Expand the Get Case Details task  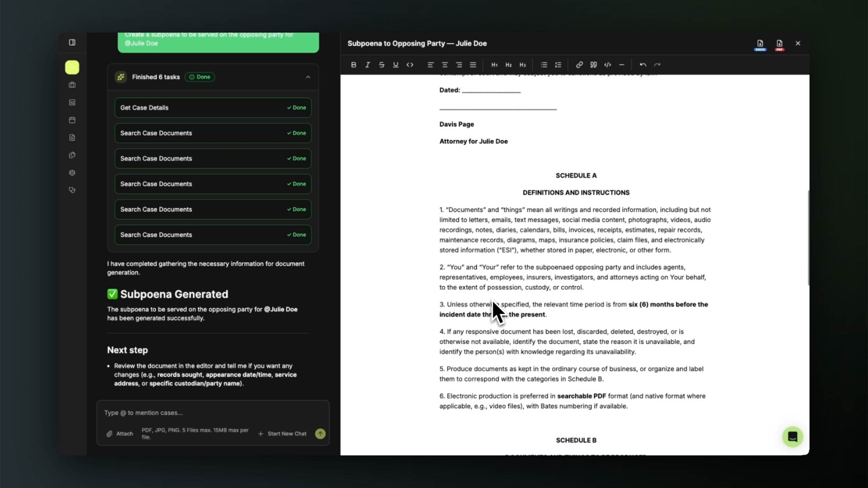point(212,108)
